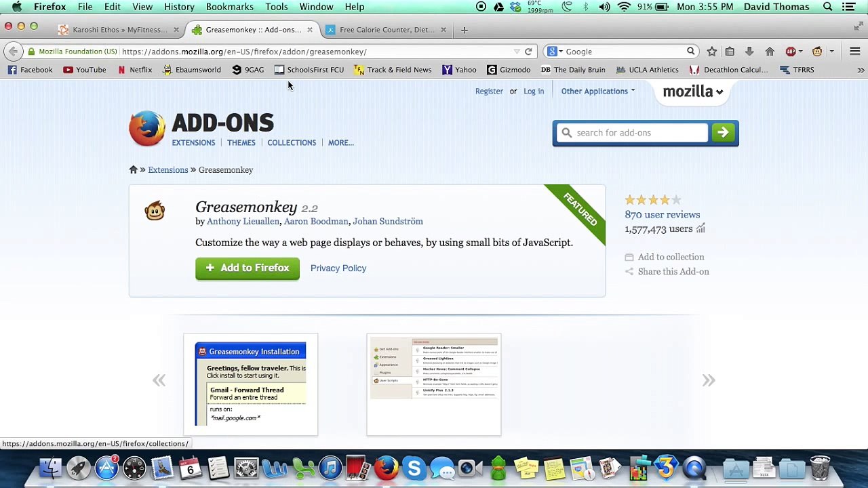Open author Aaron Boodman's profile link

coord(317,222)
